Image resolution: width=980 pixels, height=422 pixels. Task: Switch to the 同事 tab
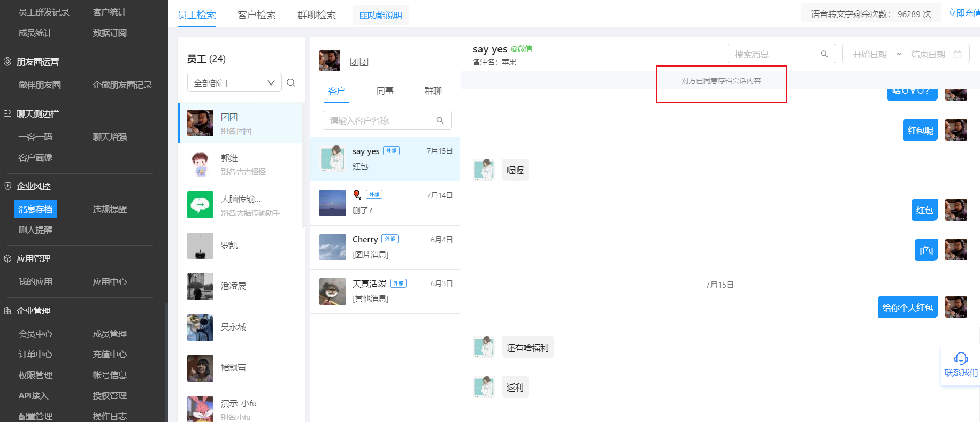click(385, 91)
